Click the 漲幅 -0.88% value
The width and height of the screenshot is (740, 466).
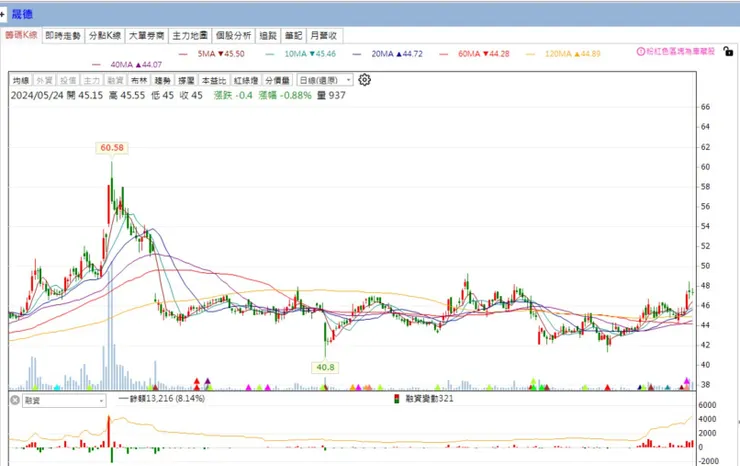(x=285, y=95)
